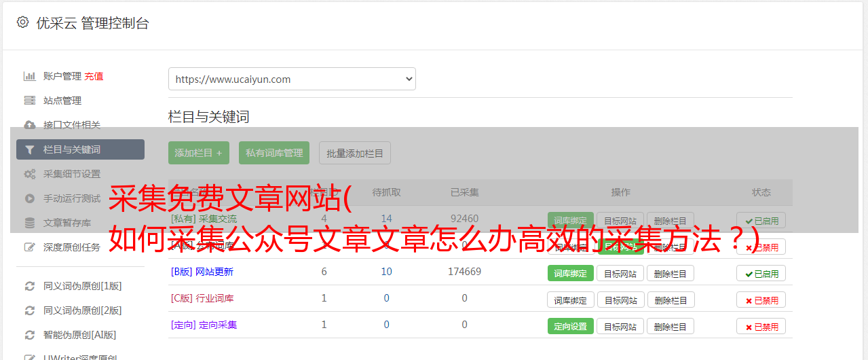The image size is (868, 360).
Task: Click the filter icon for 栏目与关键词
Action: click(x=30, y=149)
